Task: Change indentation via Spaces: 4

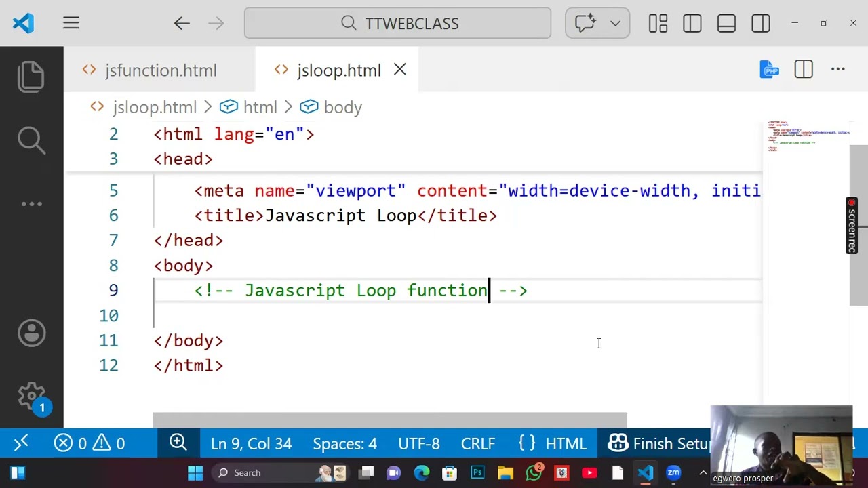Action: 344,443
